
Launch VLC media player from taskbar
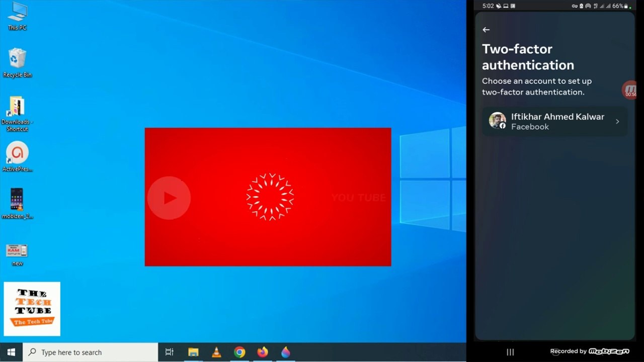click(216, 352)
